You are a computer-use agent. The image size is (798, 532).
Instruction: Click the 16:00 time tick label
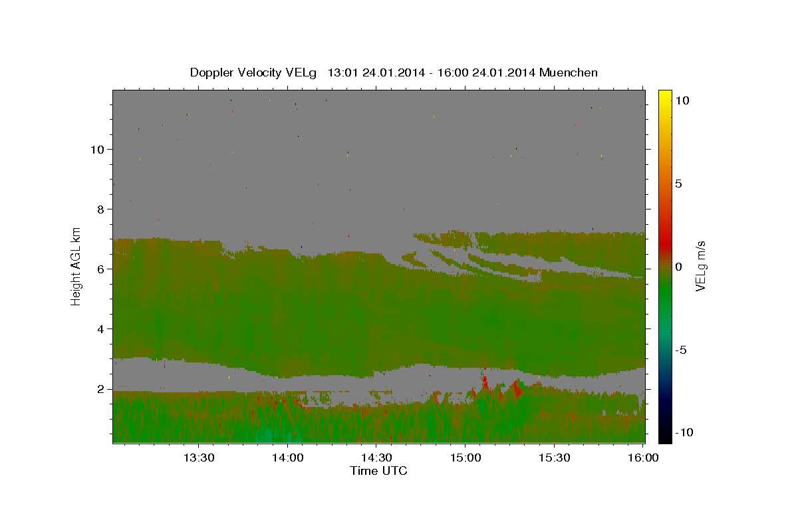point(642,458)
